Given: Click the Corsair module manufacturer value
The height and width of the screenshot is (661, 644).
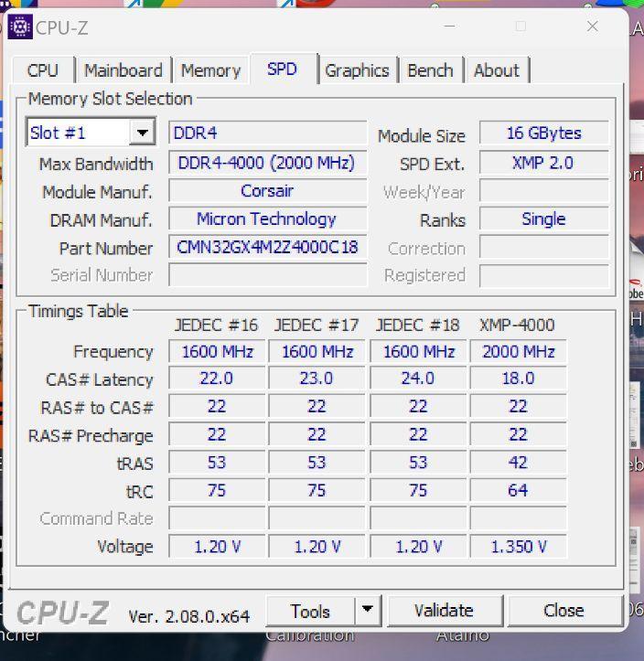Looking at the screenshot, I should (x=268, y=191).
